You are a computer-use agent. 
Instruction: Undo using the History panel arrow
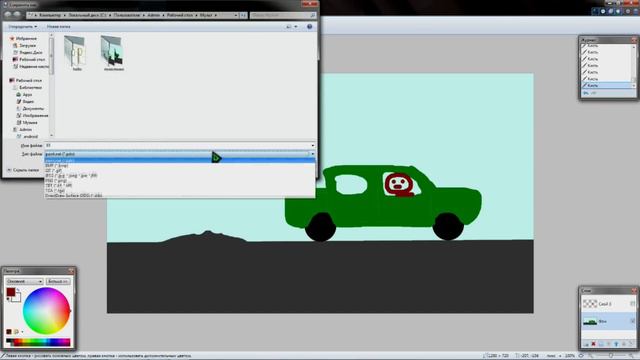tap(586, 93)
